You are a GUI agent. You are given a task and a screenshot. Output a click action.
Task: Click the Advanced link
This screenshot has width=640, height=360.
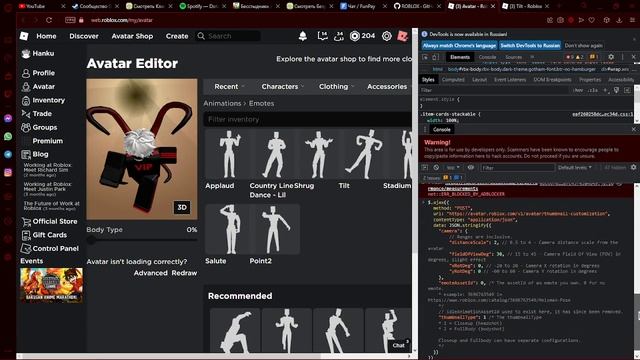tap(151, 273)
